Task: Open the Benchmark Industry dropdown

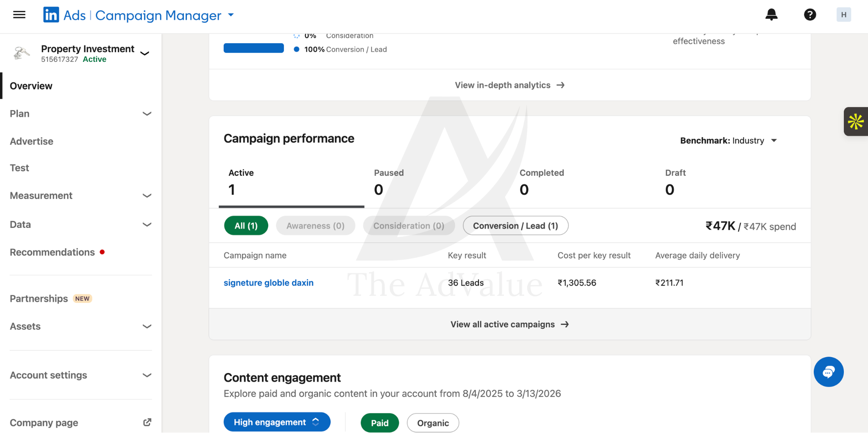Action: click(x=729, y=141)
